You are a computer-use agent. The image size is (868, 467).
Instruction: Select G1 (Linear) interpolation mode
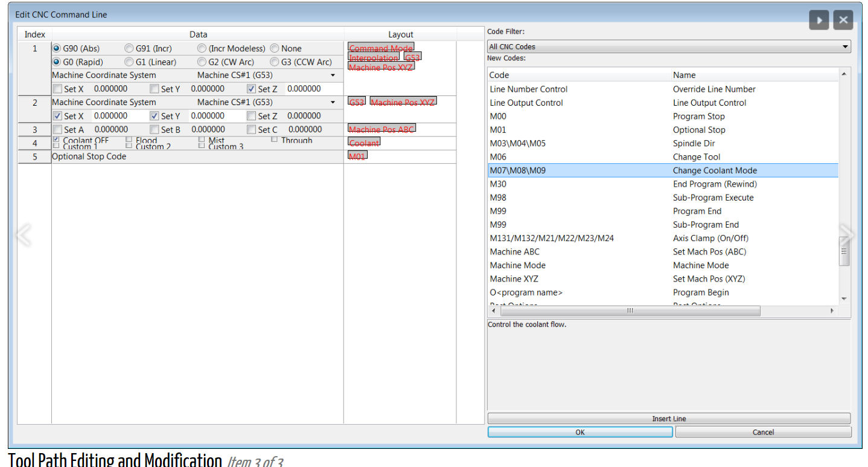(x=129, y=62)
